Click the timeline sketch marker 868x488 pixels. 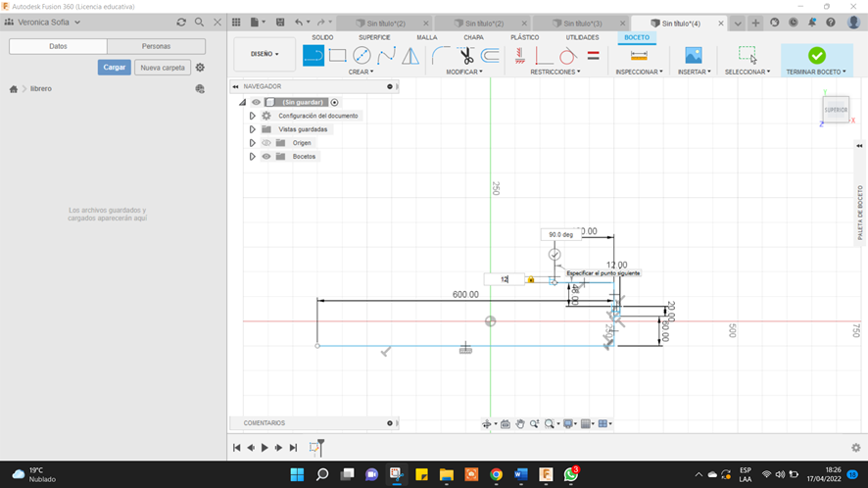coord(315,448)
